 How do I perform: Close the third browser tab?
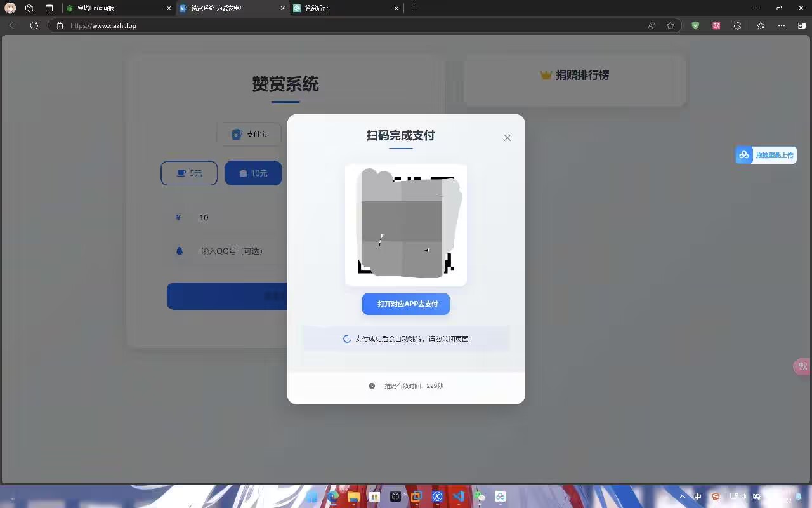pyautogui.click(x=397, y=8)
